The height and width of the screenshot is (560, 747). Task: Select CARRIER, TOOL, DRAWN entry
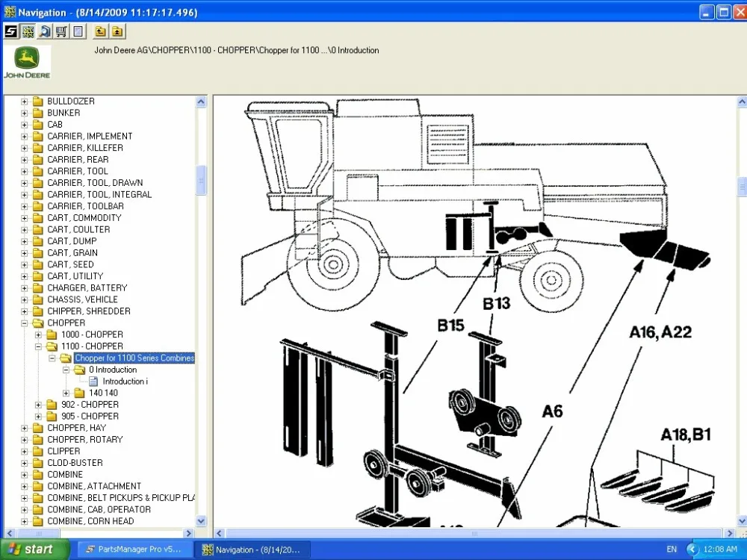(95, 183)
